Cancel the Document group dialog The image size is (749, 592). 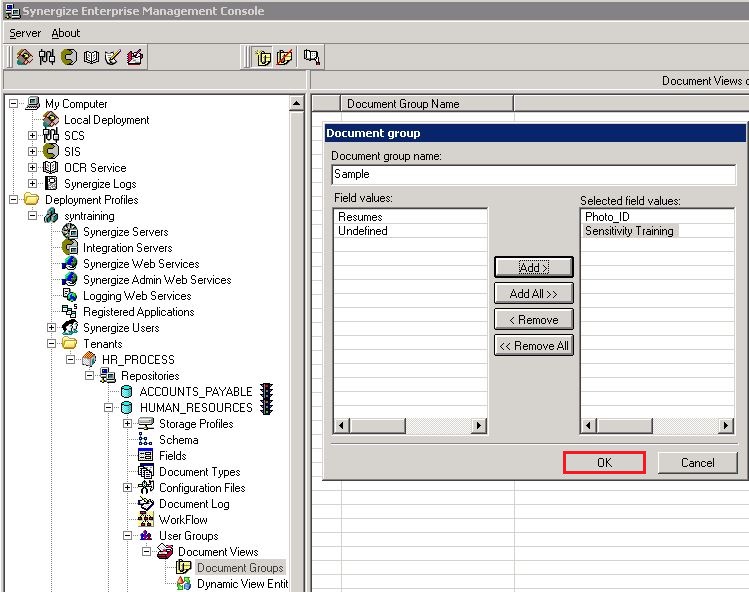point(698,463)
